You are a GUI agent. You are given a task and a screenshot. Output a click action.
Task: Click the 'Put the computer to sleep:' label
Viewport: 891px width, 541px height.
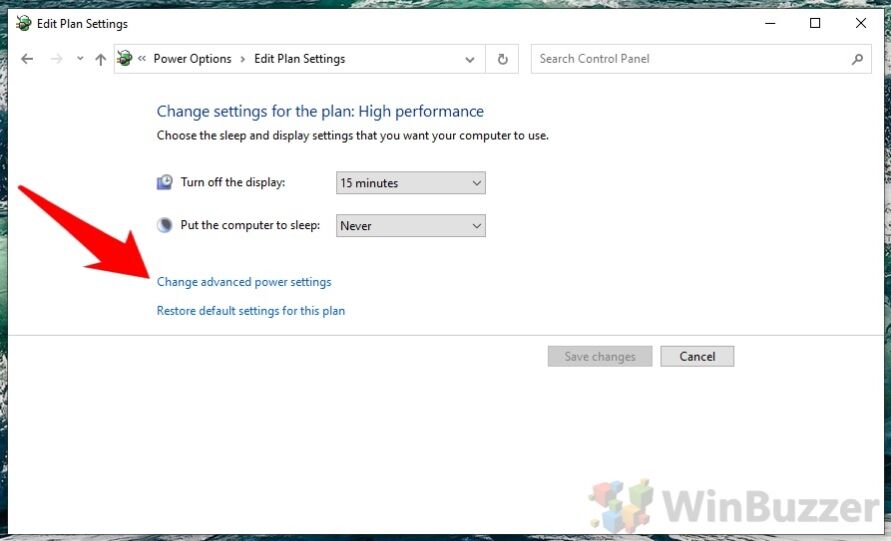250,225
